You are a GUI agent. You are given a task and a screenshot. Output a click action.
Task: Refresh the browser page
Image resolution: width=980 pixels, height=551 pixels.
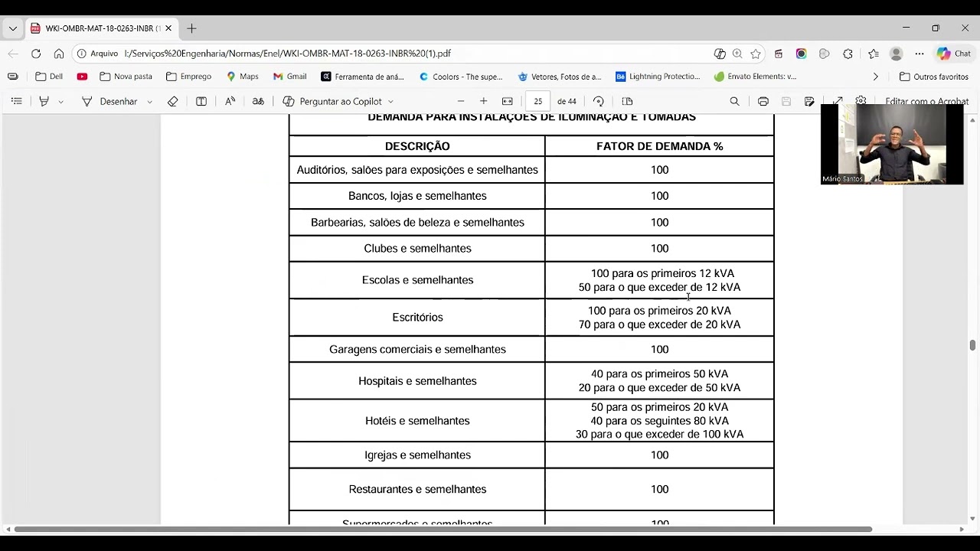(36, 54)
